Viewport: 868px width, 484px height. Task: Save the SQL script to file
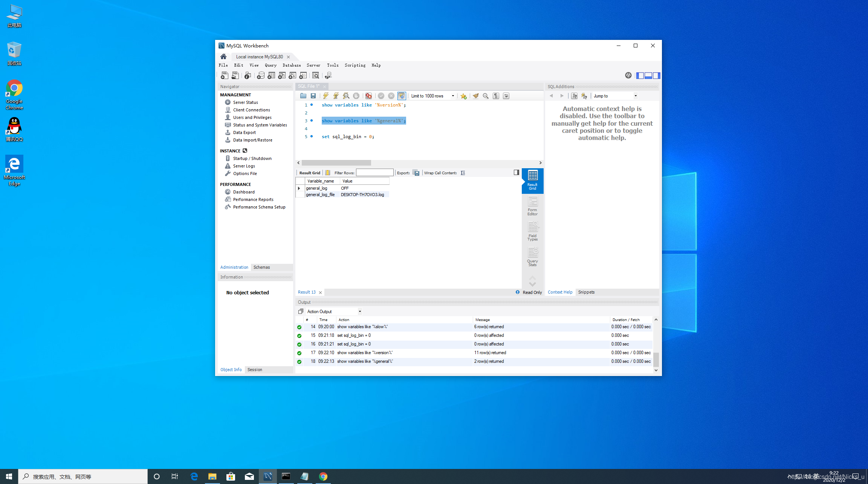(x=313, y=96)
